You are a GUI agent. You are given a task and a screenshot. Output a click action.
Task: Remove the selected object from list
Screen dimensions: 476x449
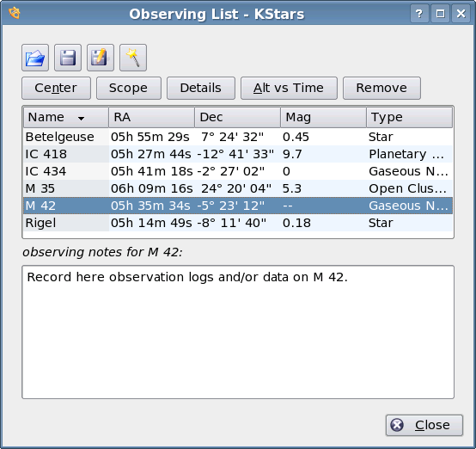tap(381, 88)
